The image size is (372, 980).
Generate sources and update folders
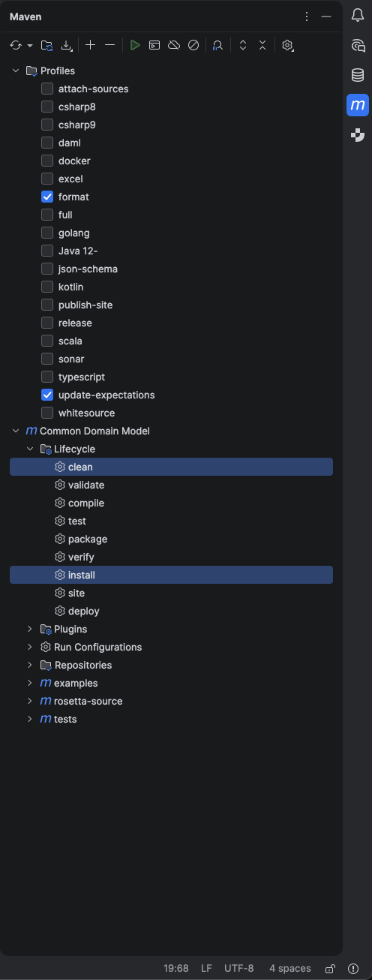[x=46, y=46]
